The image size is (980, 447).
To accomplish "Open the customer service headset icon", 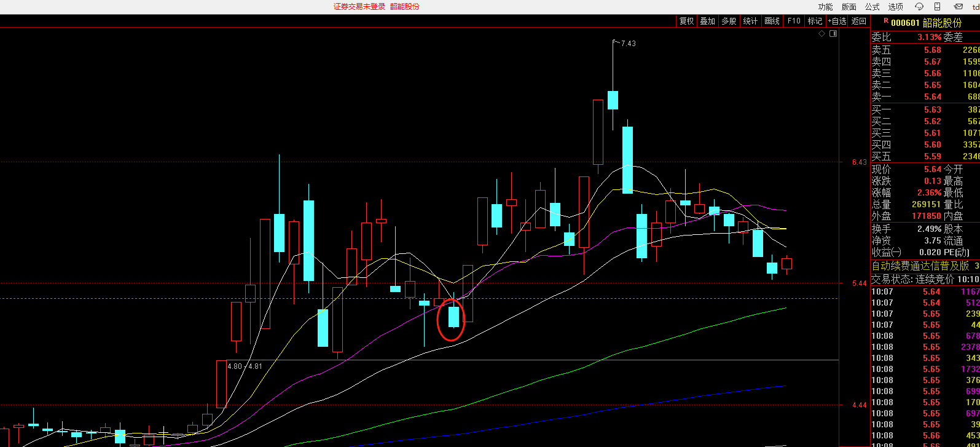I will click(x=919, y=7).
